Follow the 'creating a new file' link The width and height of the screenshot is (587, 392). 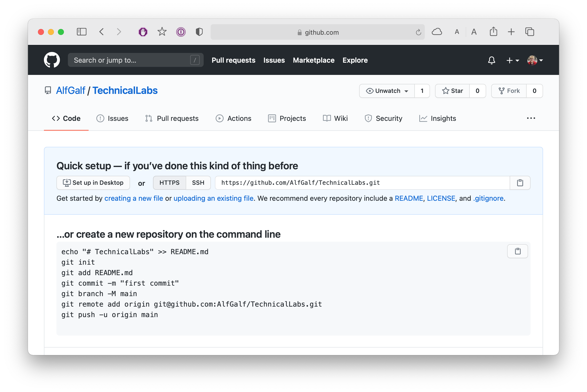(134, 198)
